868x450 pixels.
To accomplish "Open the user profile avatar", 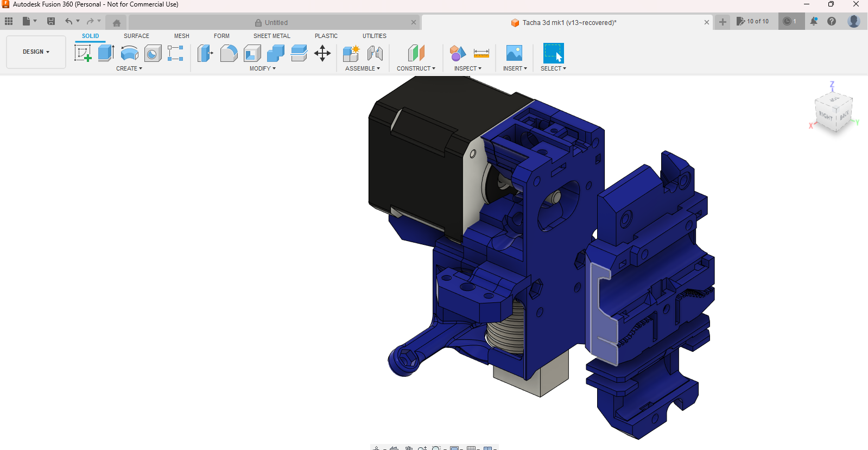I will [x=854, y=21].
